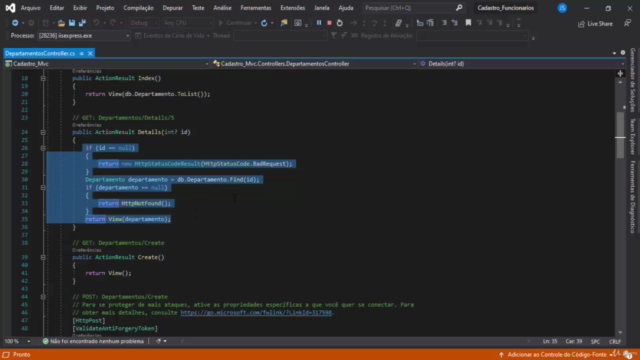The width and height of the screenshot is (640, 360).
Task: Open the Editar menu
Action: pos(57,8)
